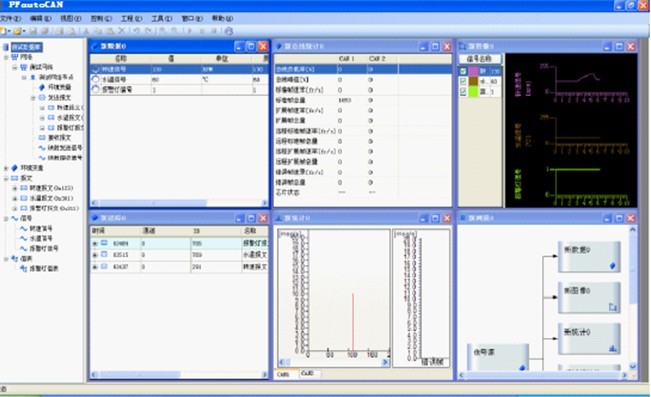Click flow diagram vertical scrollbar down arrow
651x397 pixels.
click(x=632, y=366)
